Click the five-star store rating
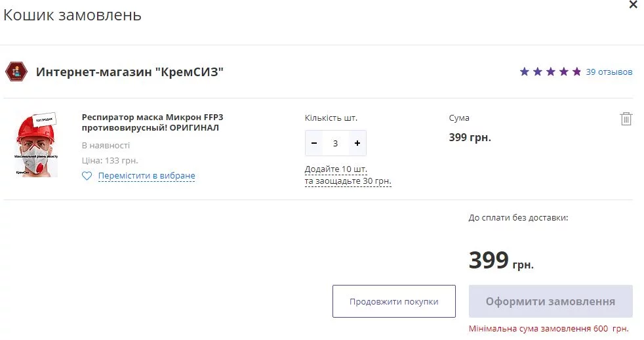This screenshot has height=340, width=644. [x=550, y=72]
